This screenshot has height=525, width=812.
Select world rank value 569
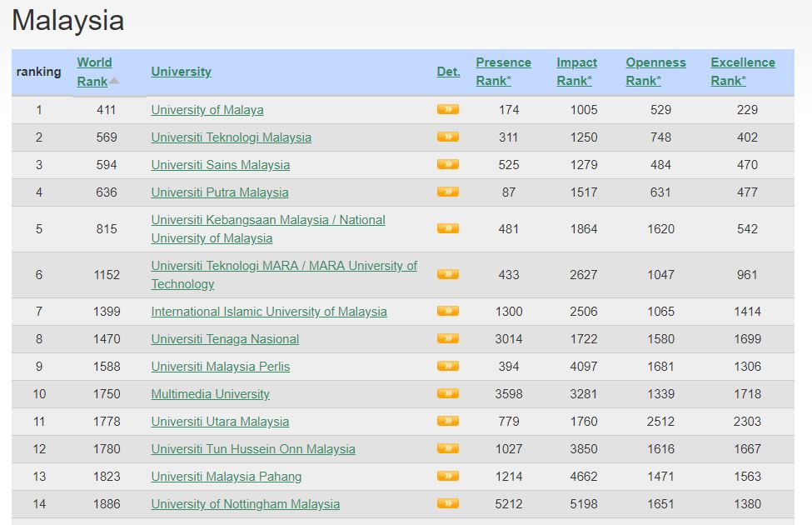pyautogui.click(x=106, y=137)
